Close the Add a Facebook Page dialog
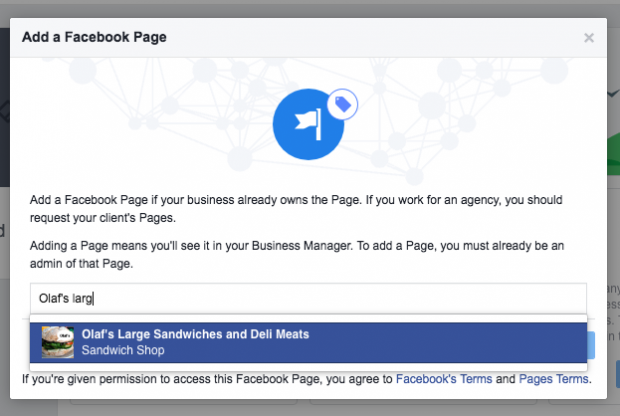Image resolution: width=620 pixels, height=416 pixels. coord(589,38)
